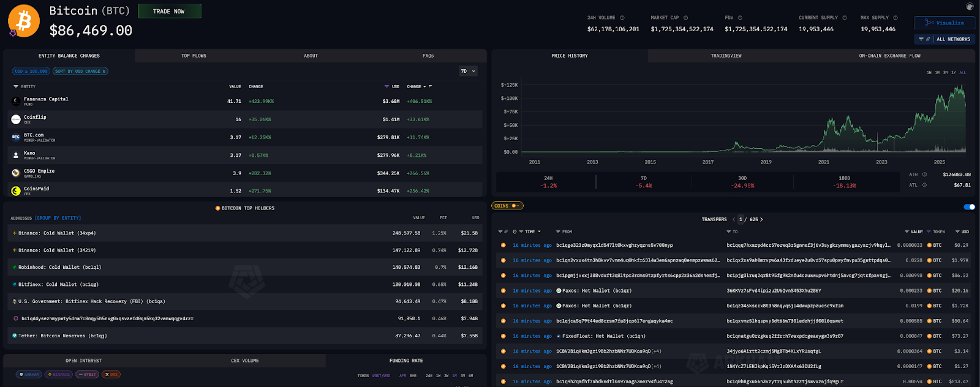Go to previous transfers page arrow
This screenshot has height=387, width=980.
[734, 219]
